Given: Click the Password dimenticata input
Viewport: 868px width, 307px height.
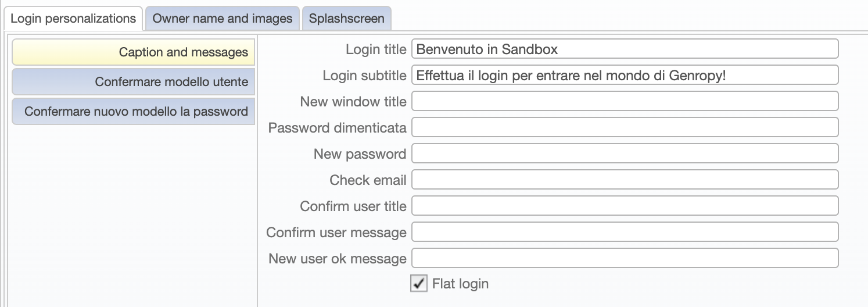Looking at the screenshot, I should [625, 127].
